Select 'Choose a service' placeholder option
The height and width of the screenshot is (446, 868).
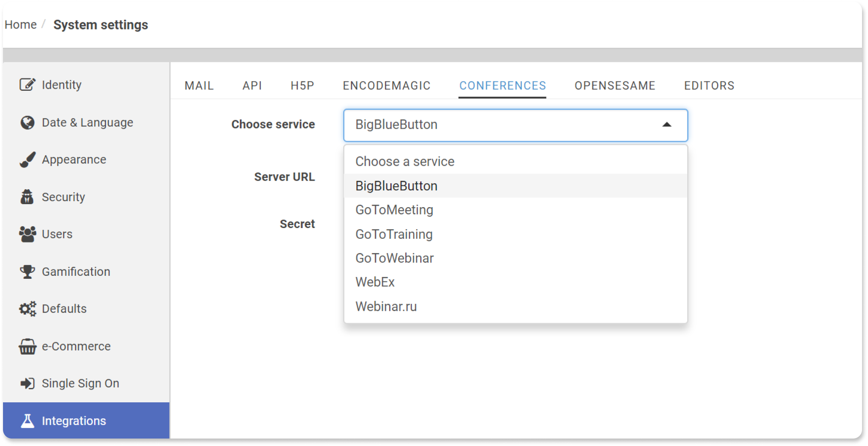[515, 162]
